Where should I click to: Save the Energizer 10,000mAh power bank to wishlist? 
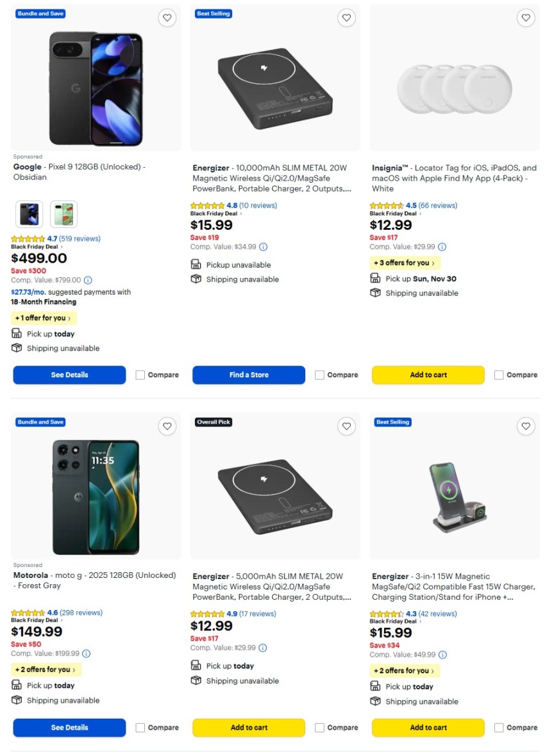click(347, 18)
